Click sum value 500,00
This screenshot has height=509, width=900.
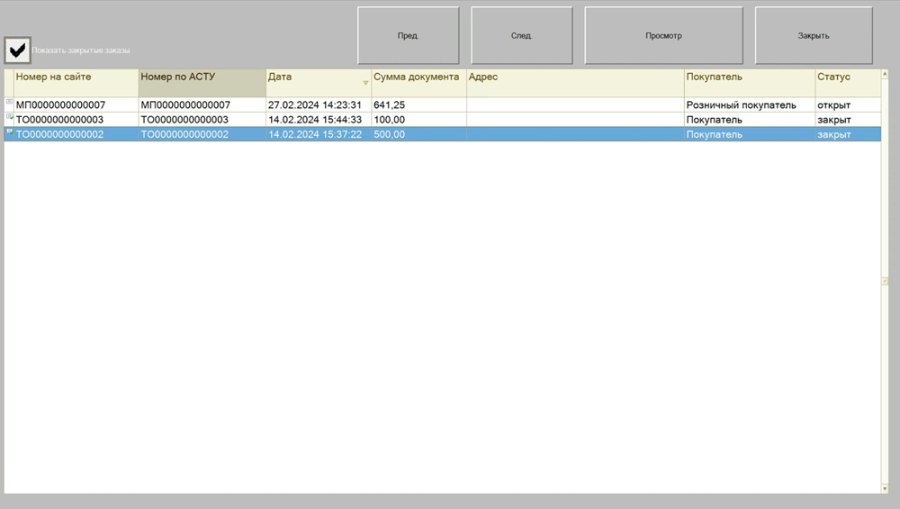pyautogui.click(x=418, y=134)
